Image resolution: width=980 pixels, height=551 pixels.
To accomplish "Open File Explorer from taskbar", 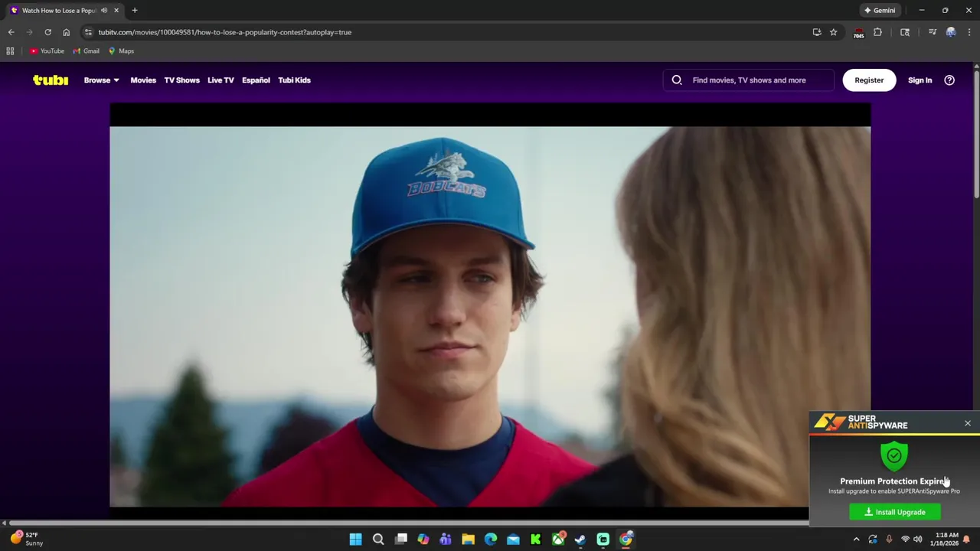I will click(468, 540).
